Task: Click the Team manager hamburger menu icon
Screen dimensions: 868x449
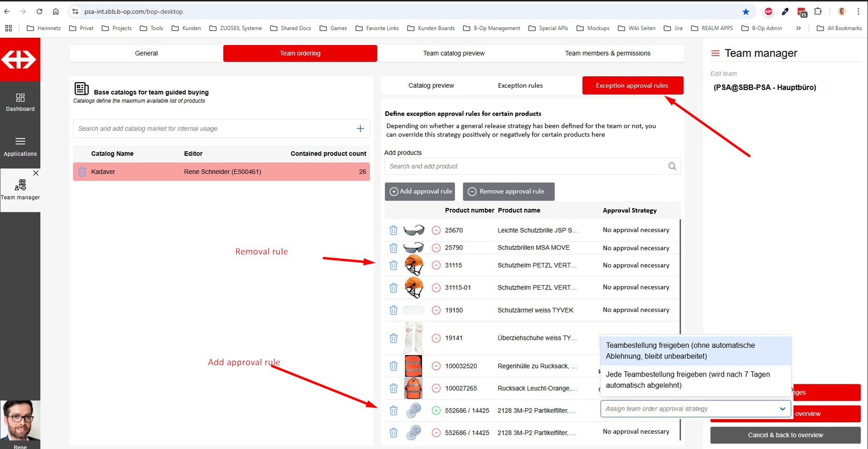Action: (715, 53)
